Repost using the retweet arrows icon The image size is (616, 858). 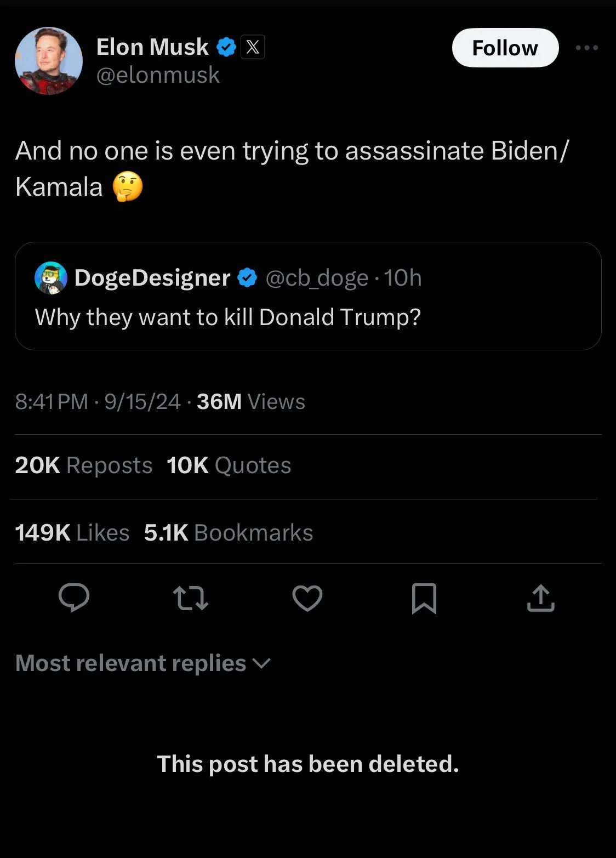point(190,598)
